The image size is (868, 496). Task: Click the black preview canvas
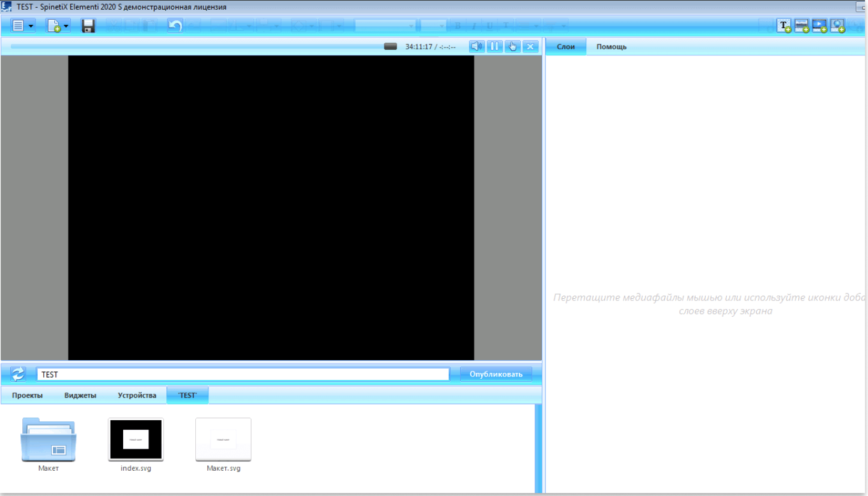point(271,207)
